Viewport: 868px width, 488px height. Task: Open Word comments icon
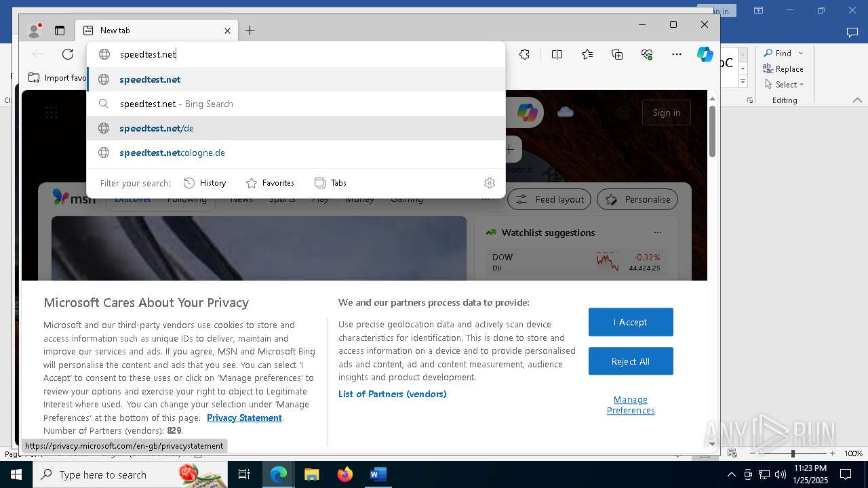tap(852, 32)
